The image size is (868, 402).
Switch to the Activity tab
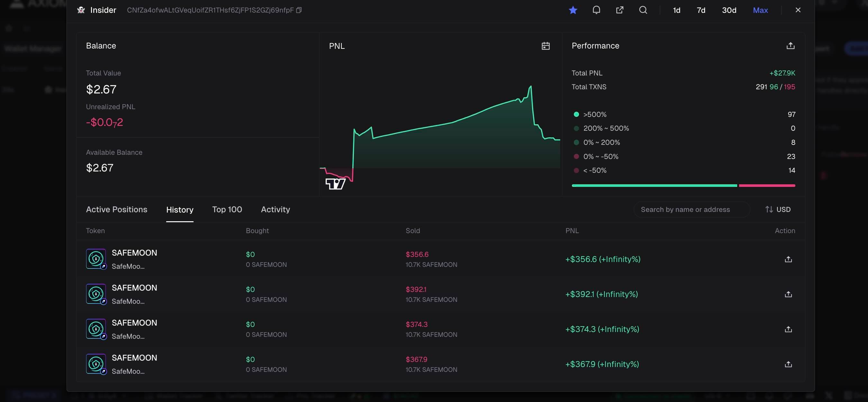(x=275, y=209)
